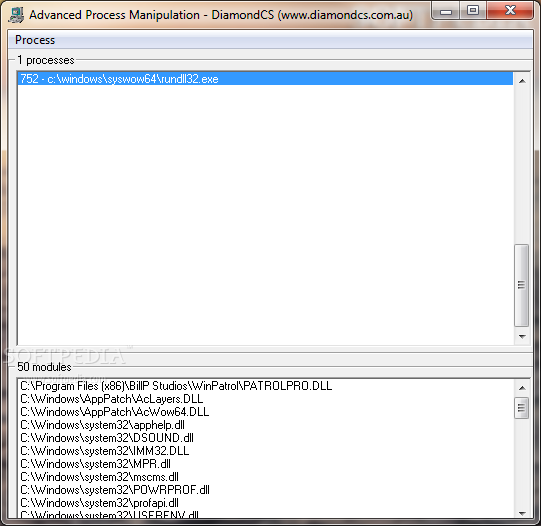
Task: Click the application icon in title bar
Action: pos(16,15)
